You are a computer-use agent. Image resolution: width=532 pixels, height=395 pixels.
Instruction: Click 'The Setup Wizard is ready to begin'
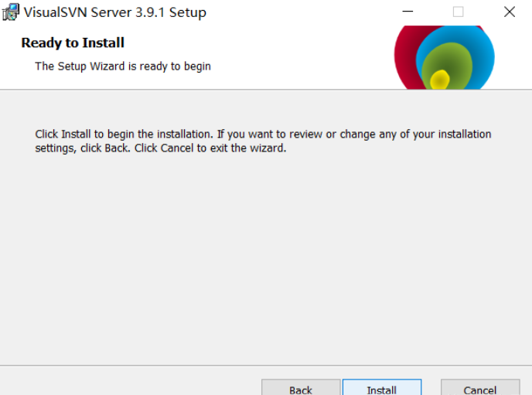(123, 66)
